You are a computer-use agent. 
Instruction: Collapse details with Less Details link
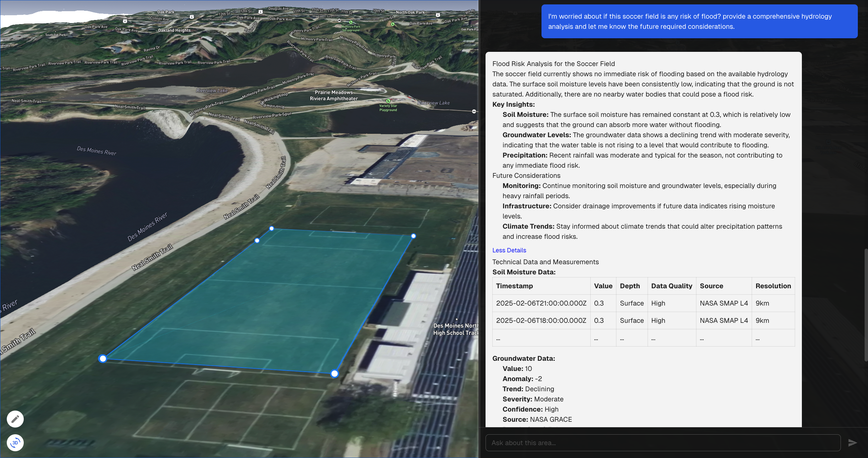click(x=509, y=250)
